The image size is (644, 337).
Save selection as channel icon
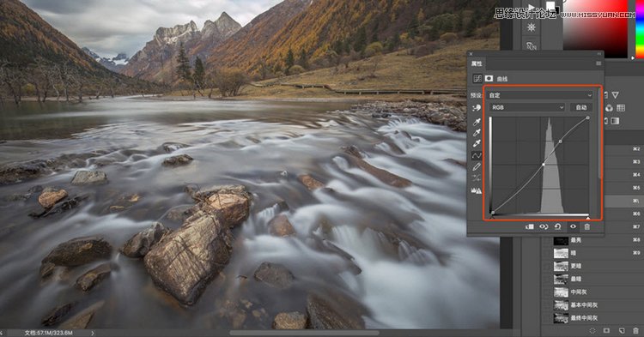(x=606, y=330)
